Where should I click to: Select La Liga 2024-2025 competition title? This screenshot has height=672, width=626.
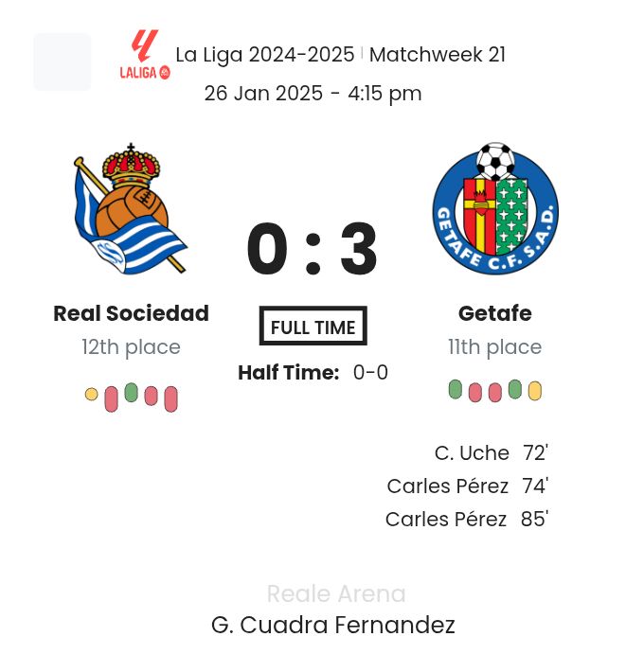click(x=265, y=55)
